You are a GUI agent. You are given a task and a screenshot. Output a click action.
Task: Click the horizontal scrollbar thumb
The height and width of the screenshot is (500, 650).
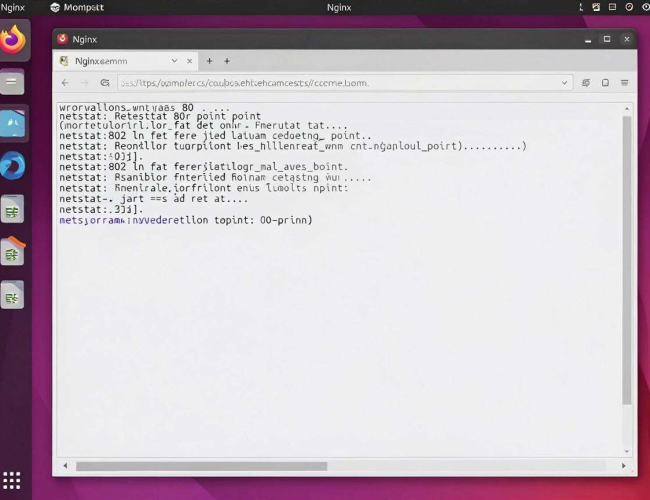click(x=201, y=466)
